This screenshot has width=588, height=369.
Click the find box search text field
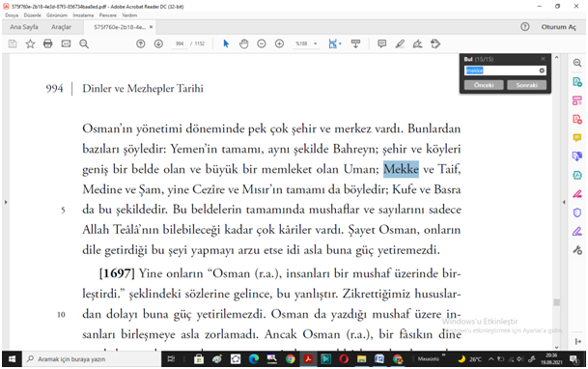point(501,71)
